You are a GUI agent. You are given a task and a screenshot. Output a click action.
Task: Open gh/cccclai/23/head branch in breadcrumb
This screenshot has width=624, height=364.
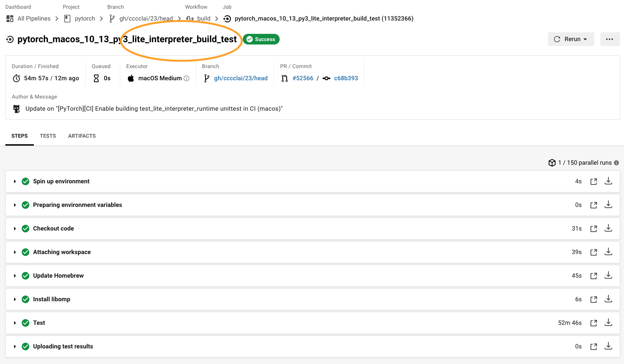[x=146, y=19]
